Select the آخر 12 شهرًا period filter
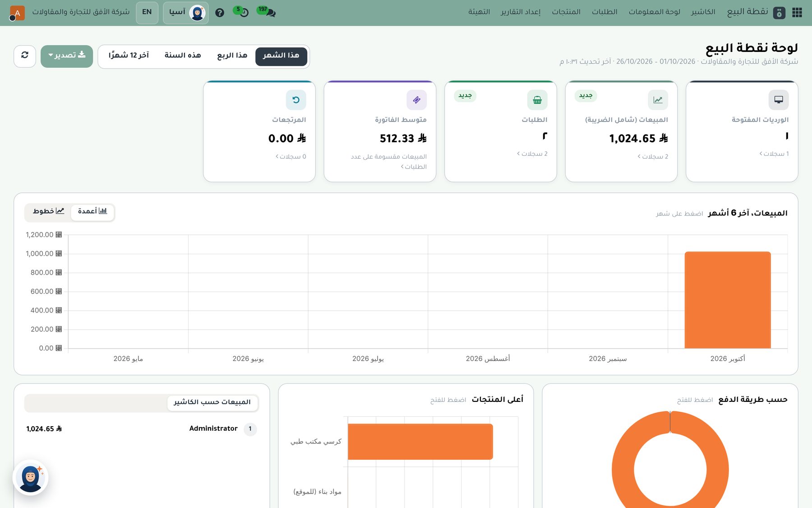 (x=129, y=56)
